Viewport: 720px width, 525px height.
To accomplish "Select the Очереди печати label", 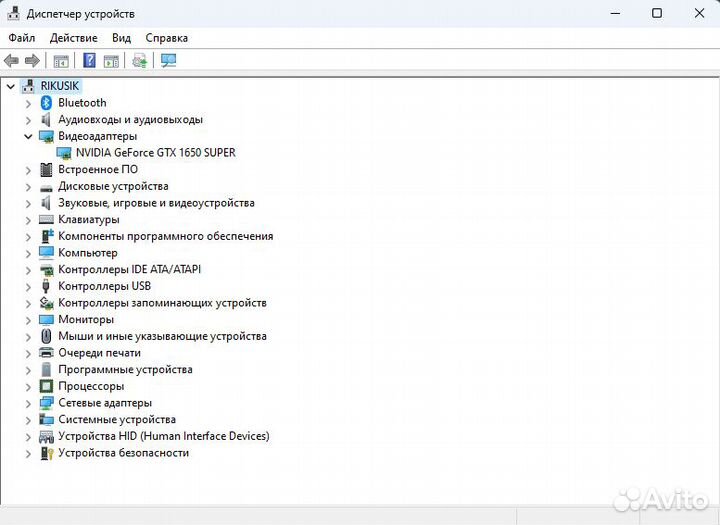I will click(100, 353).
